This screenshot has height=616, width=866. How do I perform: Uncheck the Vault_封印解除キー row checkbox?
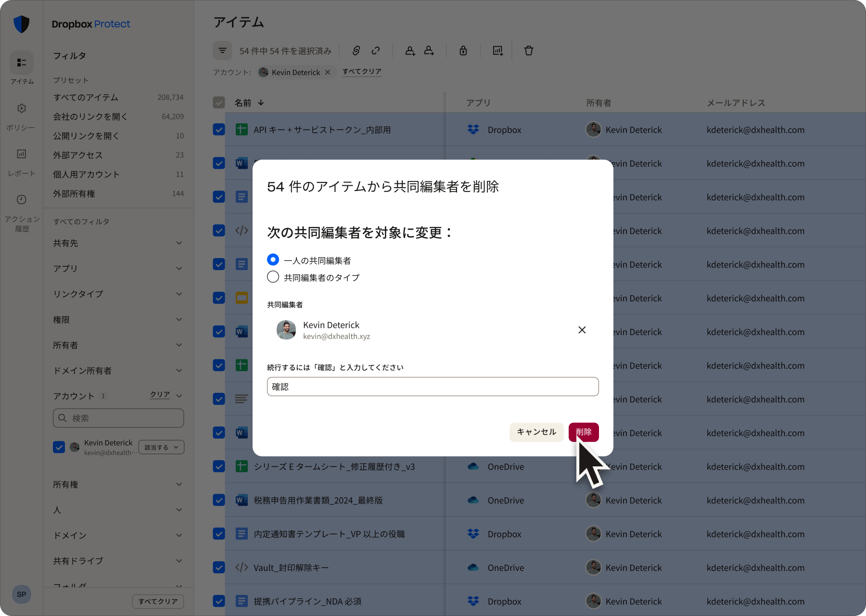219,567
